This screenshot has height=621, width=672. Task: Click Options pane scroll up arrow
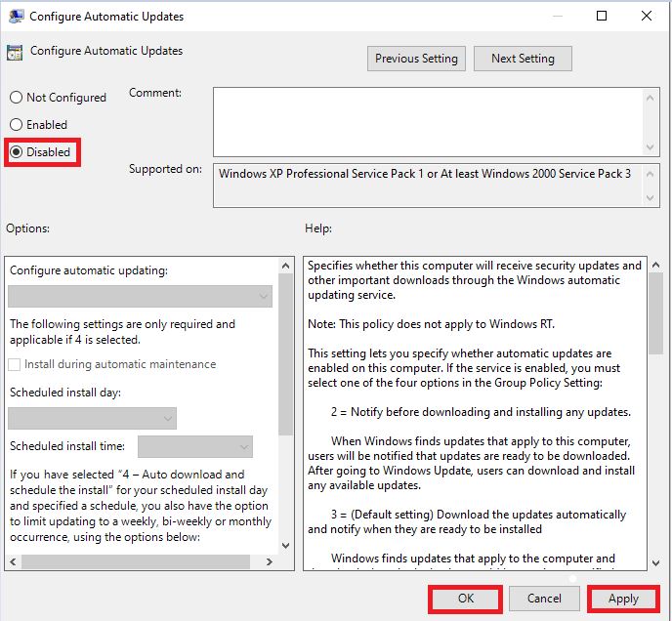[x=286, y=267]
